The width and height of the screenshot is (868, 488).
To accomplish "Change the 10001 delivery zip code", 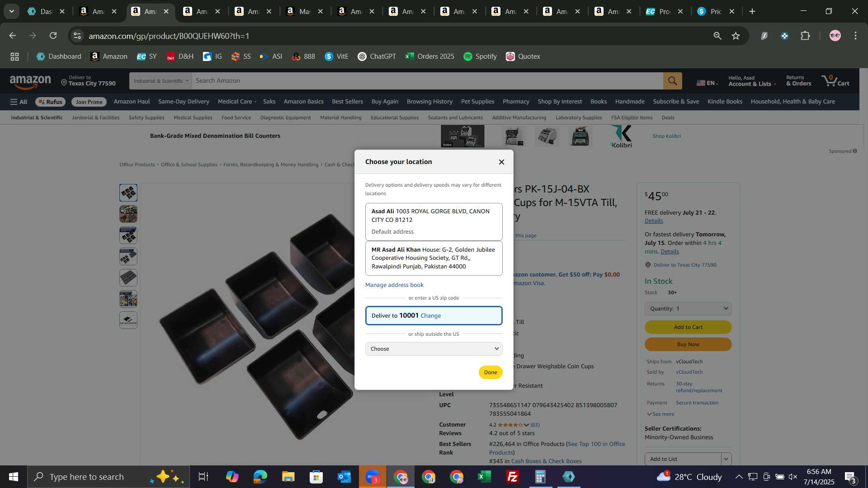I will click(x=430, y=315).
